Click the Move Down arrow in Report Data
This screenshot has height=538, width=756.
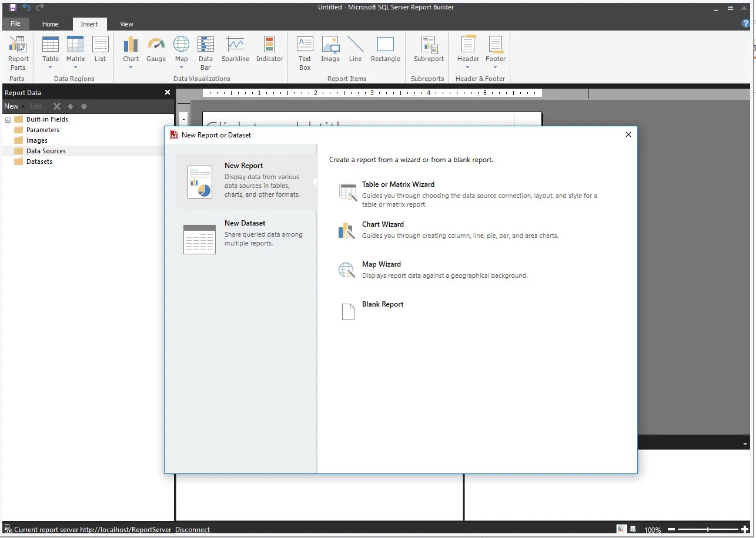click(84, 106)
